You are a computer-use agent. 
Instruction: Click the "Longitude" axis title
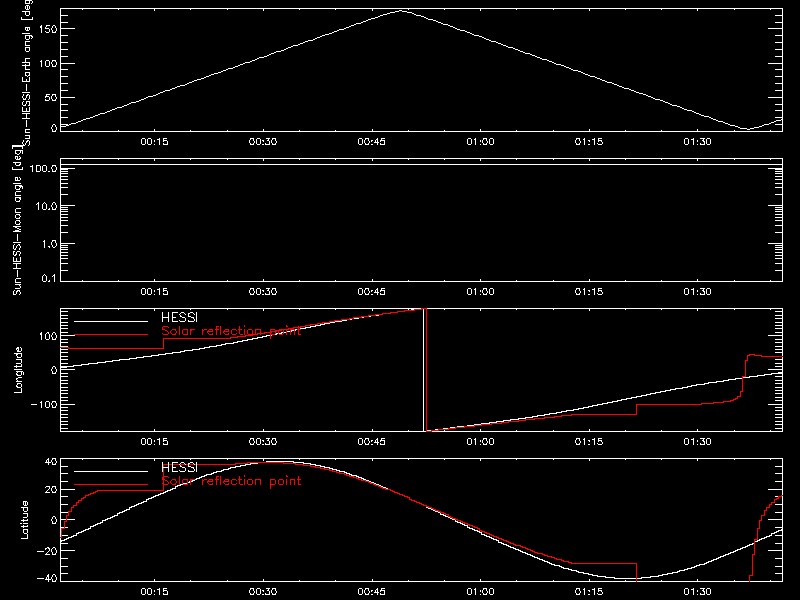pyautogui.click(x=18, y=370)
